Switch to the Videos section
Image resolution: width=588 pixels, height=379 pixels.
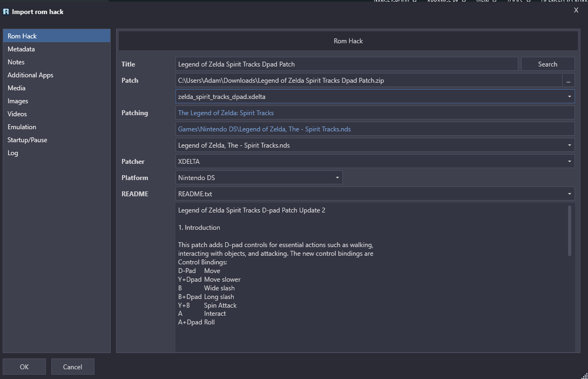pos(57,114)
